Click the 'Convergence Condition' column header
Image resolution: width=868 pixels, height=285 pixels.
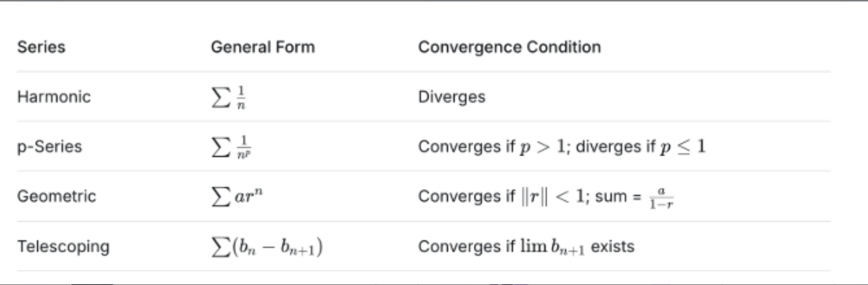pos(509,47)
